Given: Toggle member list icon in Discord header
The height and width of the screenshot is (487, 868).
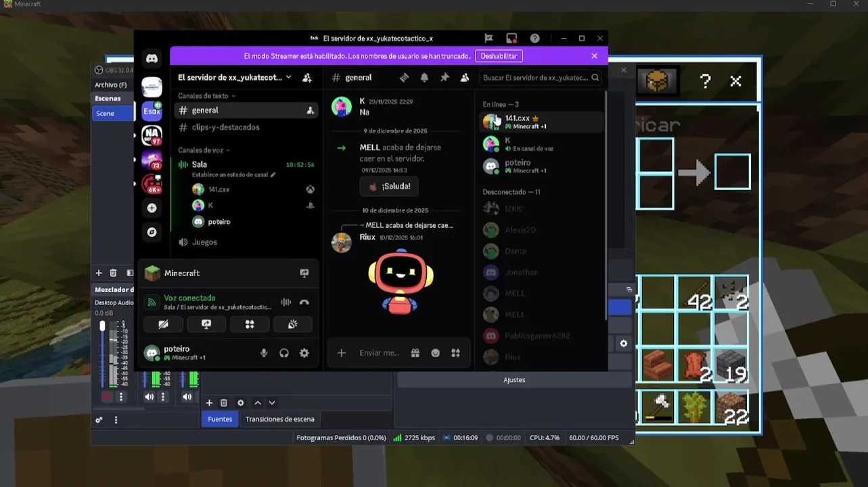Looking at the screenshot, I should point(465,78).
